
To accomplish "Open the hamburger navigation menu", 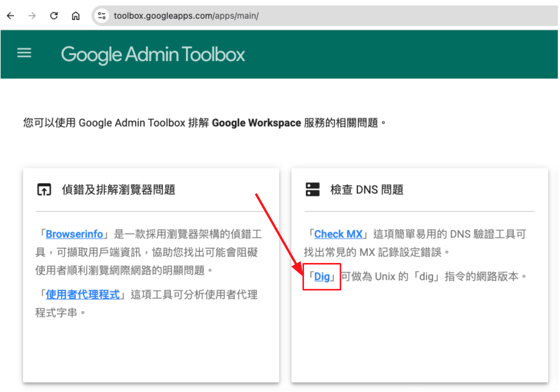I will (24, 53).
